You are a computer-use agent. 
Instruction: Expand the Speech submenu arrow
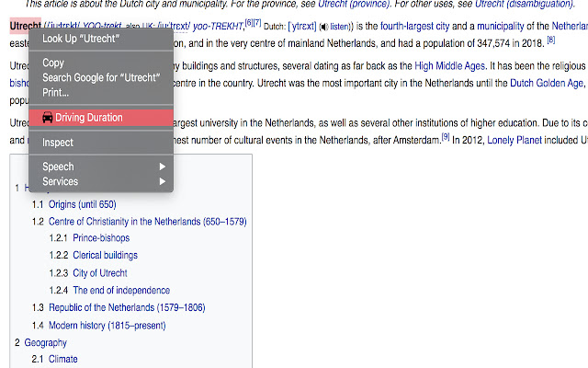click(163, 167)
